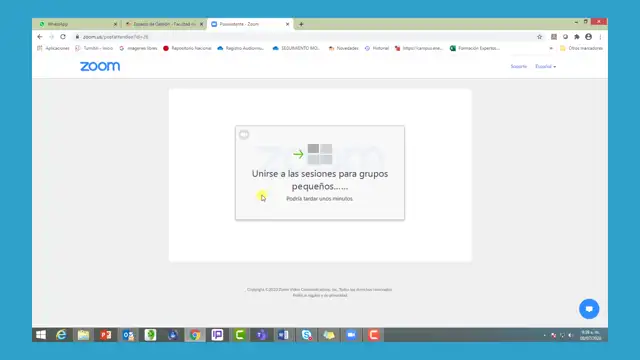
Task: Open Skype from the taskbar
Action: [x=307, y=335]
